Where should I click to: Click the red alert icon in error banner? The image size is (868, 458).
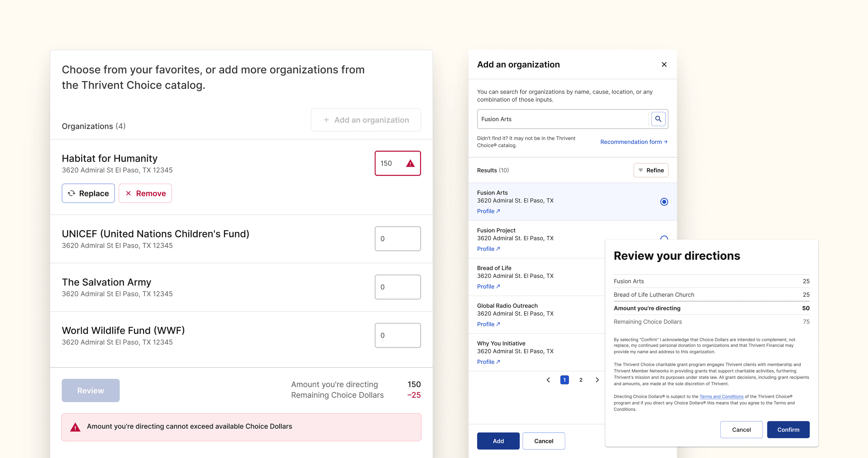[75, 427]
